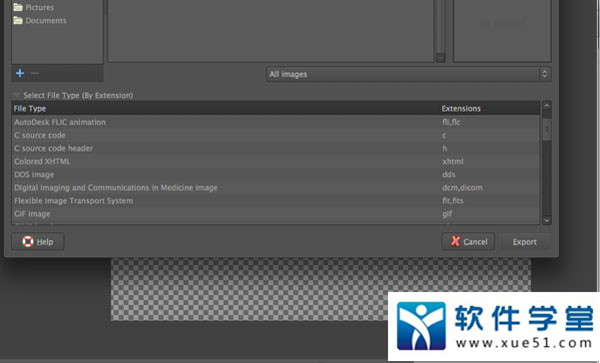Select Colored XHTML file type
600x363 pixels.
click(276, 161)
